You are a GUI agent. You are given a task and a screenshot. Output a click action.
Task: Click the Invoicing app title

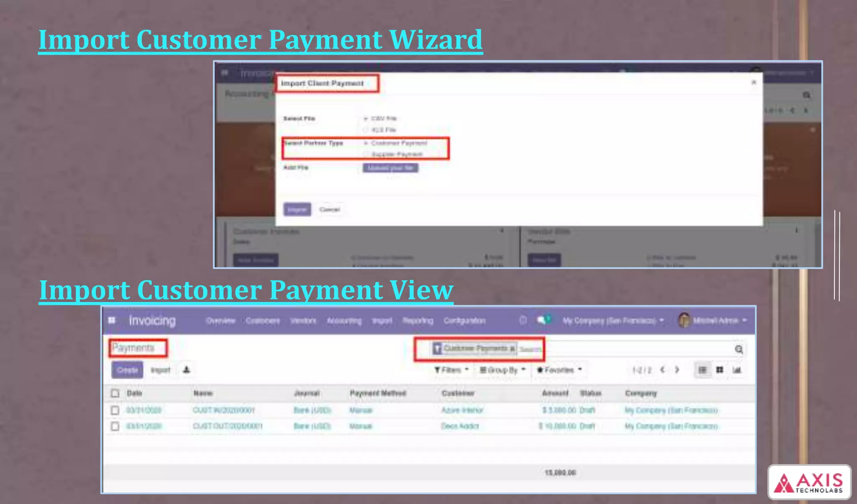(x=152, y=320)
